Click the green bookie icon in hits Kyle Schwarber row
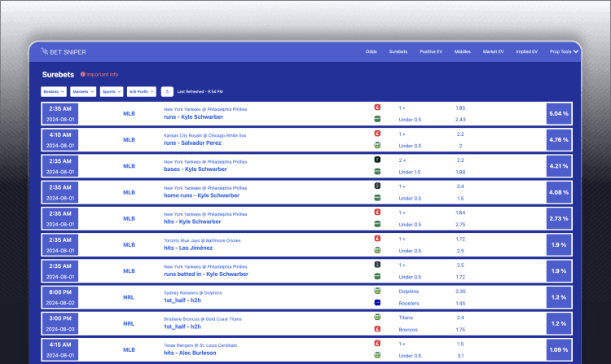611x364 pixels. 377,224
